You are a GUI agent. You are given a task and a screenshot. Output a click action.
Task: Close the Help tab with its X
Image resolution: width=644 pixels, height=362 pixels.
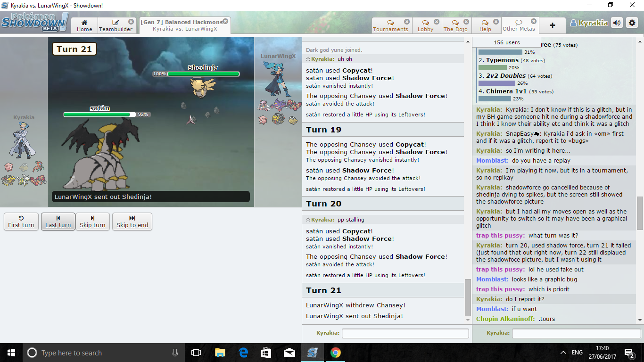click(496, 22)
